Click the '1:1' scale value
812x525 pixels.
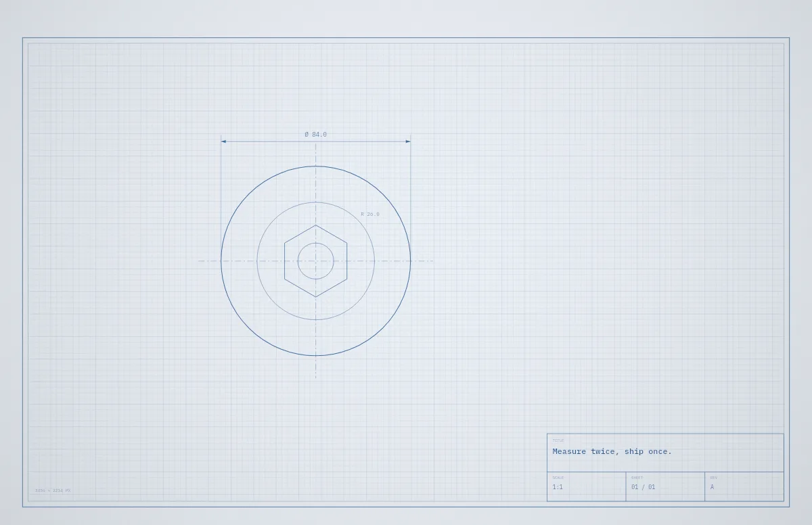point(558,487)
